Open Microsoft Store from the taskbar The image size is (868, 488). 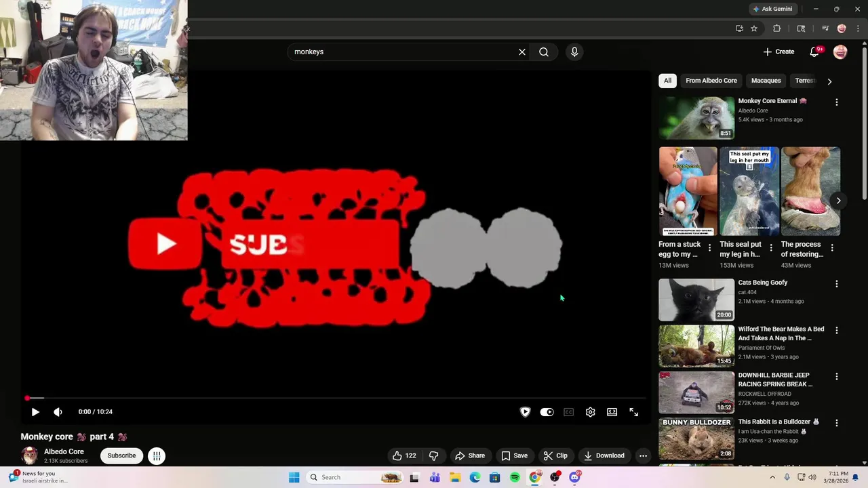coord(494,477)
